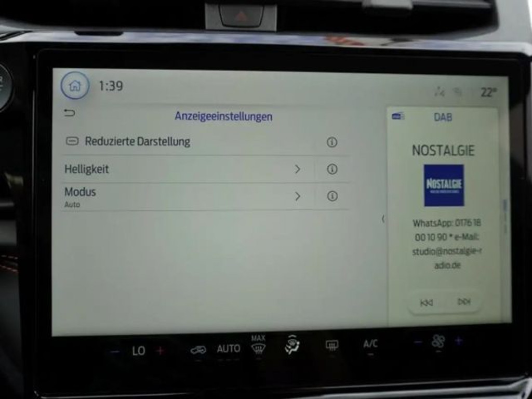Go back with the return arrow
This screenshot has width=532, height=399.
pos(69,113)
